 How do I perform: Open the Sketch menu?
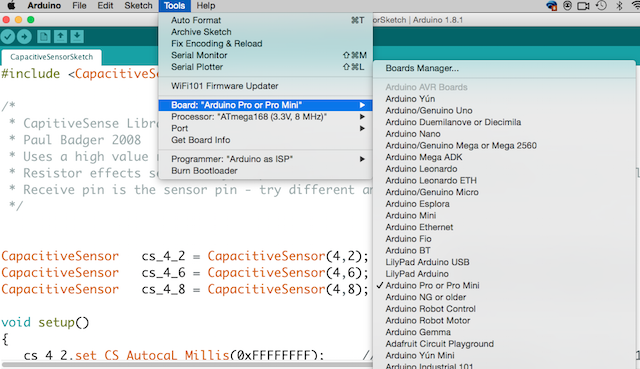tap(138, 6)
